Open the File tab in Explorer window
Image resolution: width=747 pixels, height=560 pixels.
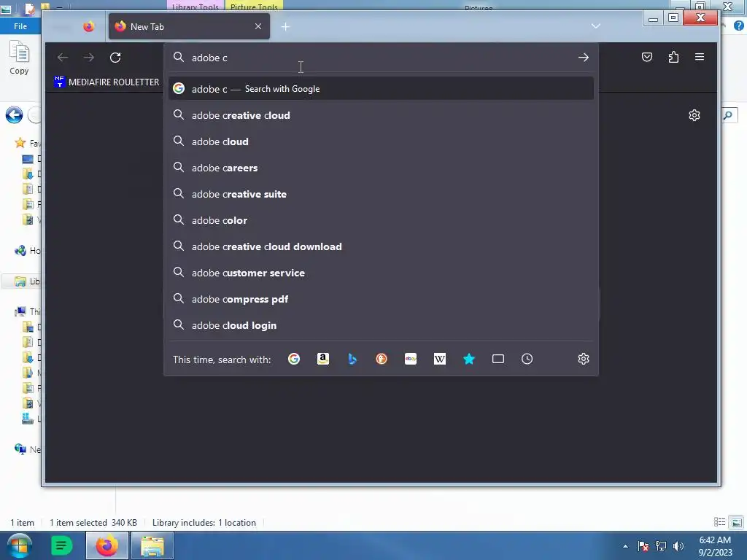click(20, 26)
